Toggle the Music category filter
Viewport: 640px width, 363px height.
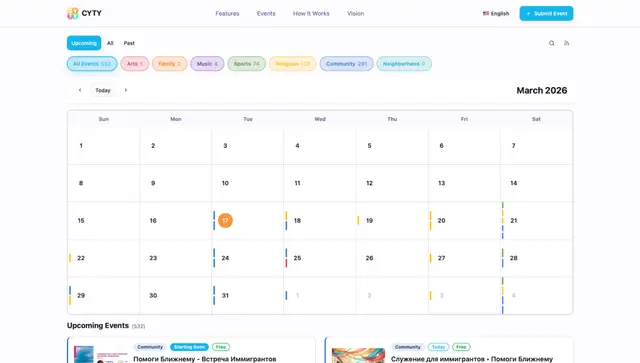pyautogui.click(x=207, y=64)
